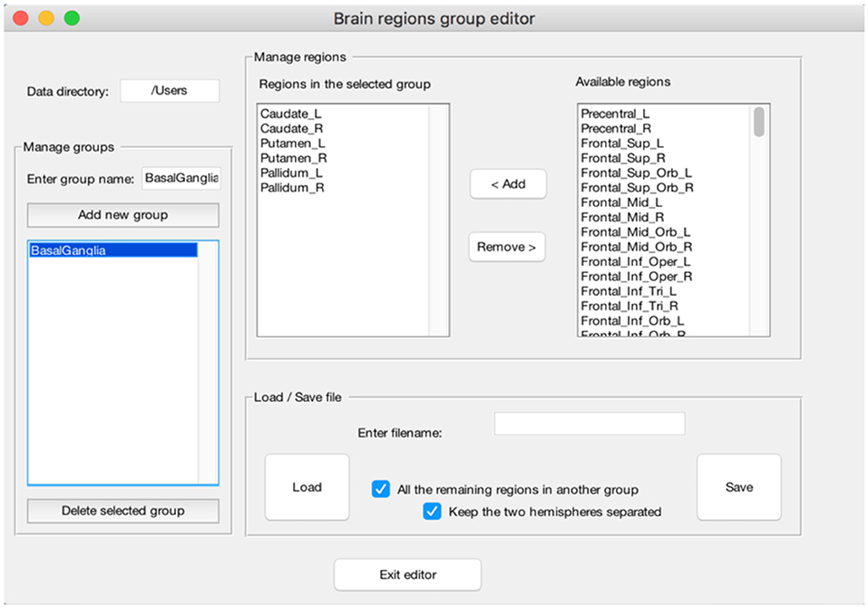Select Frontal_Mid_L in Available regions
This screenshot has width=868, height=608.
[x=664, y=202]
